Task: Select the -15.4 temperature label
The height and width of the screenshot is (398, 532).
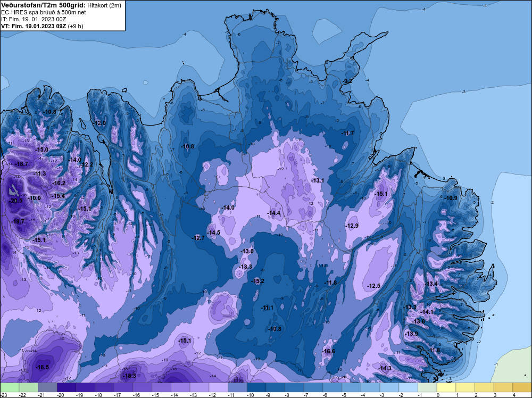Action: (x=59, y=196)
